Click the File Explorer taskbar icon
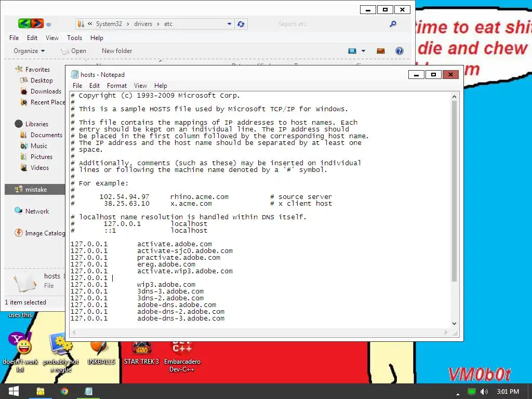 (x=41, y=391)
